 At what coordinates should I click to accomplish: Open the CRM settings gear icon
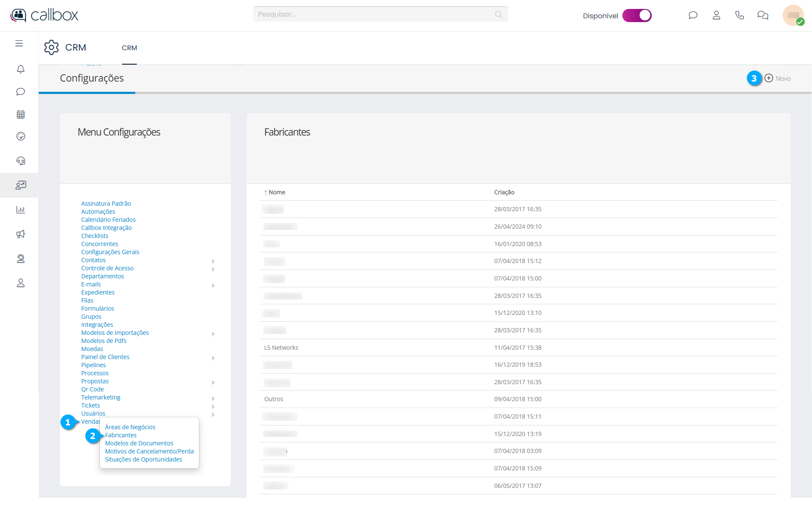point(51,48)
